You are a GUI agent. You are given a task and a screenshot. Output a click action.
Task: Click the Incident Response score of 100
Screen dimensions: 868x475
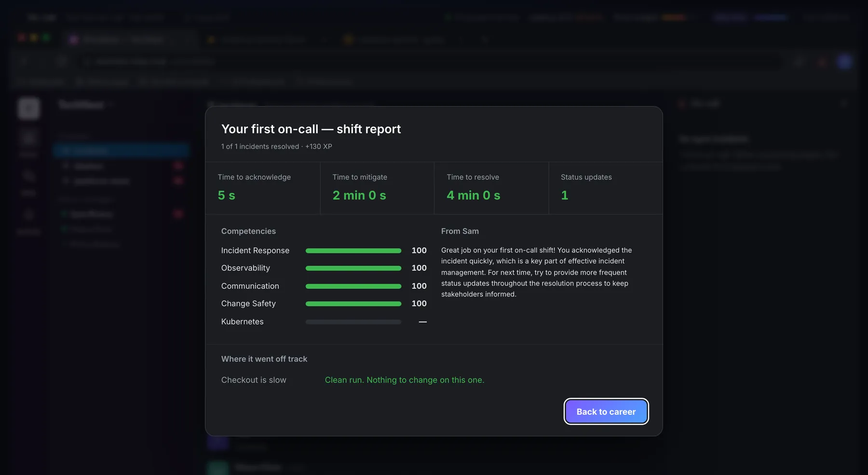tap(419, 250)
